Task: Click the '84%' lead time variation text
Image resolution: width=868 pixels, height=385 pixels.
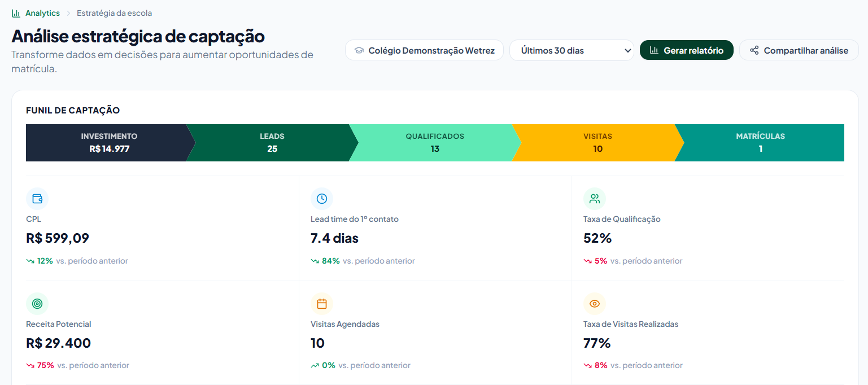Action: pyautogui.click(x=331, y=261)
